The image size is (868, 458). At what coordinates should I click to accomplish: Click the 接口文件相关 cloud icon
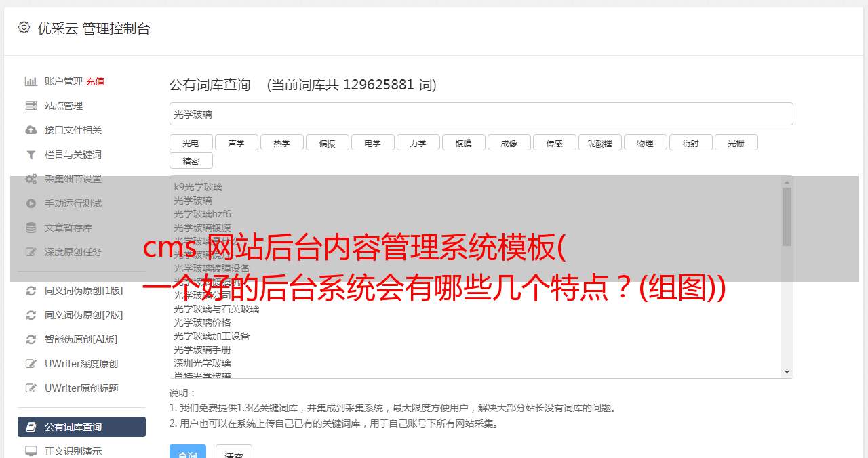(x=31, y=130)
